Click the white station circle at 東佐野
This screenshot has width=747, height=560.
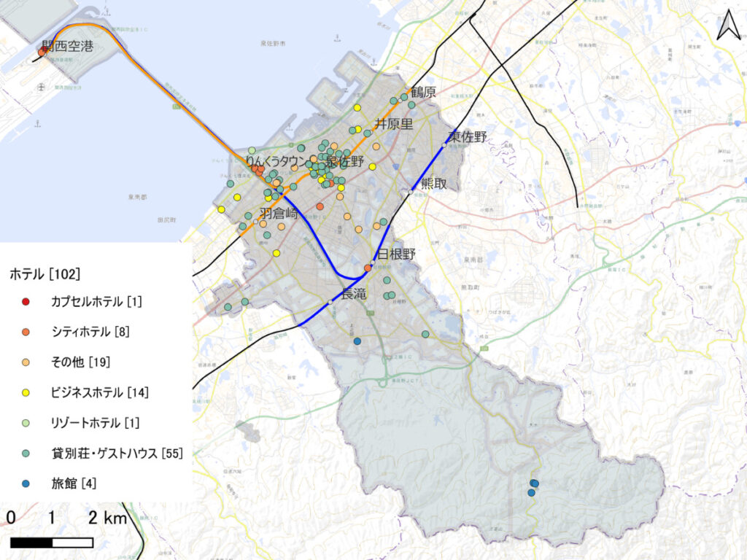[x=444, y=146]
